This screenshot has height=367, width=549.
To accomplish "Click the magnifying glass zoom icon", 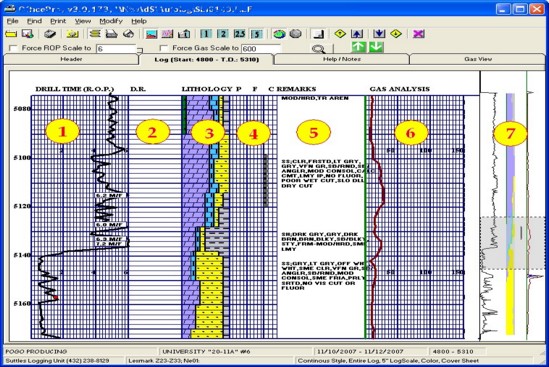I will pos(318,49).
